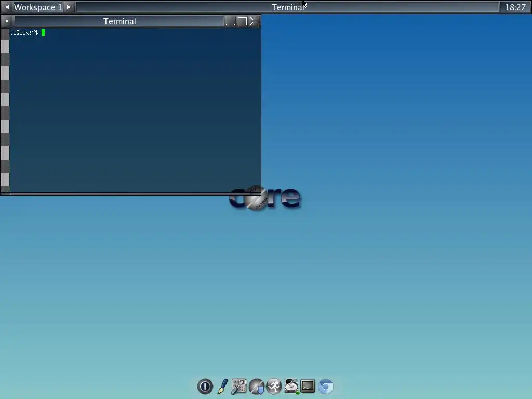
Task: Switch to the next workspace arrow
Action: (69, 7)
